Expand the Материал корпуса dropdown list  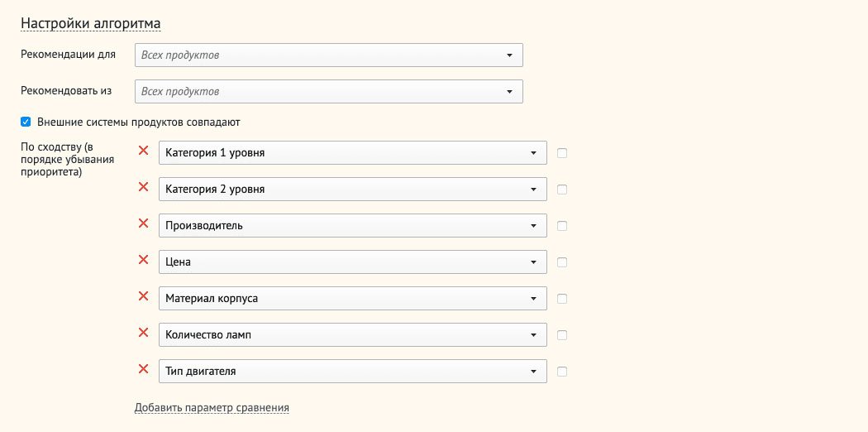click(x=352, y=299)
